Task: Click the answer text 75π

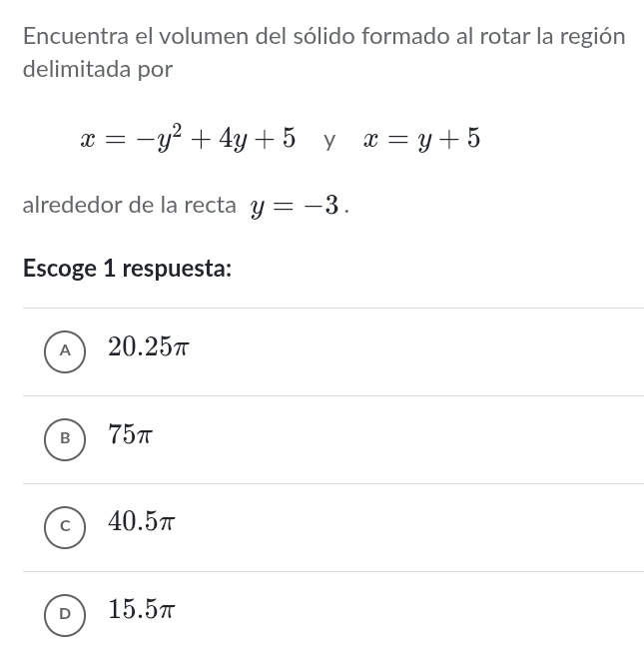Action: point(131,435)
